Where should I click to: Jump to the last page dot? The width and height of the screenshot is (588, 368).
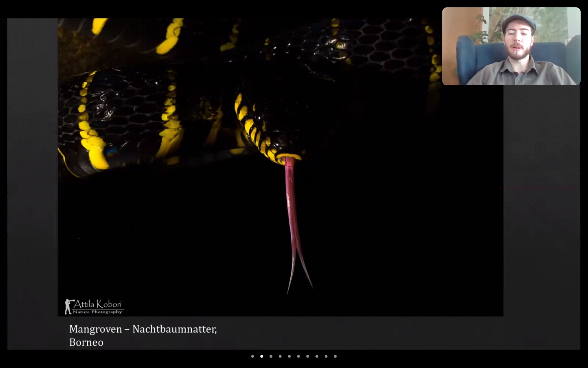[335, 356]
